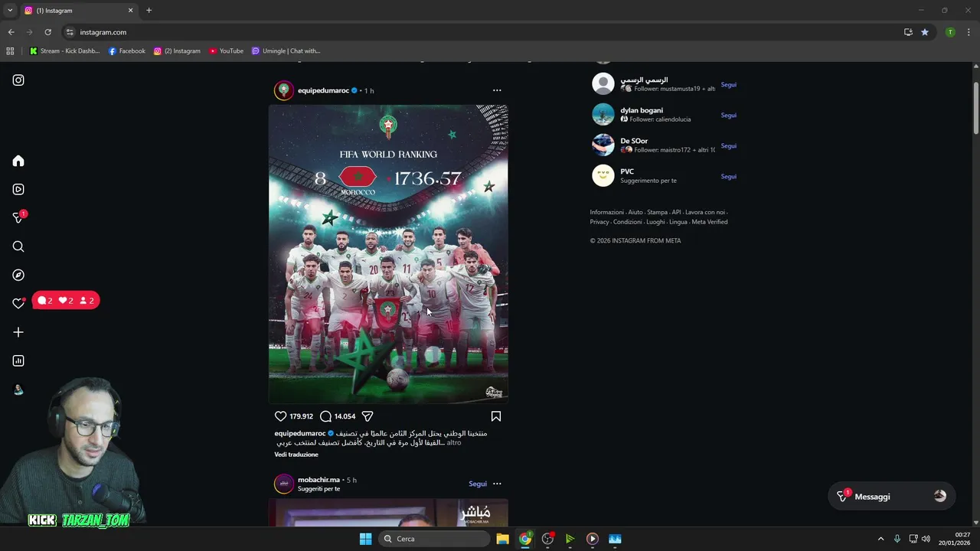
Task: Click 'Vedi traduzione' under the caption
Action: (296, 455)
